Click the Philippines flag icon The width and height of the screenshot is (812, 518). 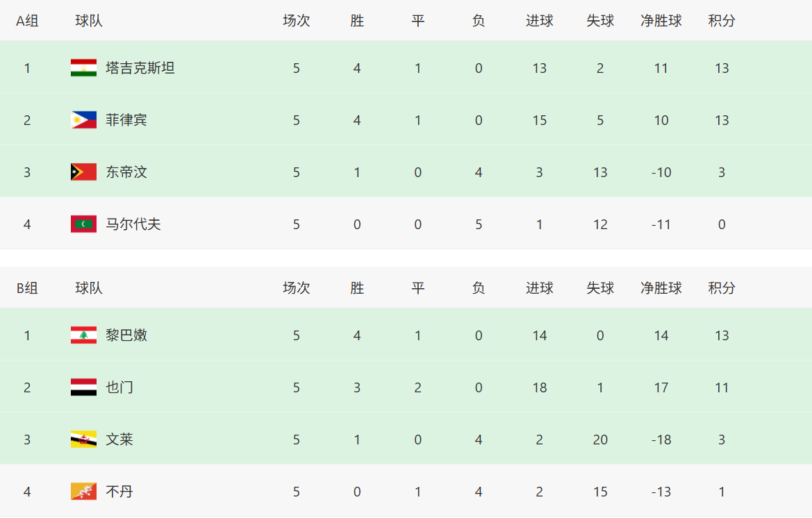(x=83, y=120)
